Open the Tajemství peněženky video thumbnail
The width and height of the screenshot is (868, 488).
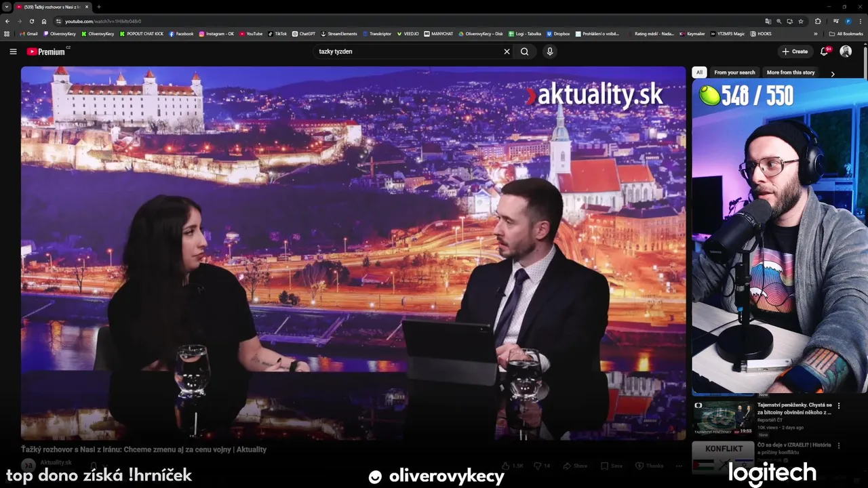click(x=723, y=418)
